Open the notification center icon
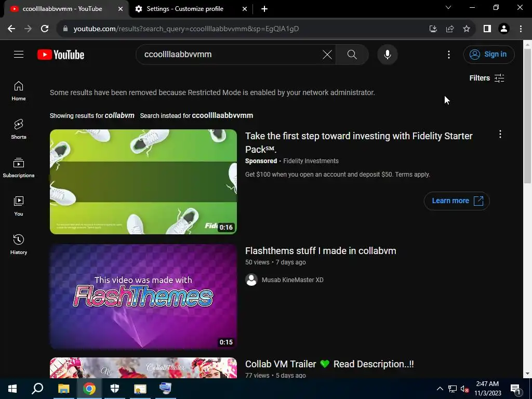Screen dimensions: 532x399 pyautogui.click(x=516, y=389)
